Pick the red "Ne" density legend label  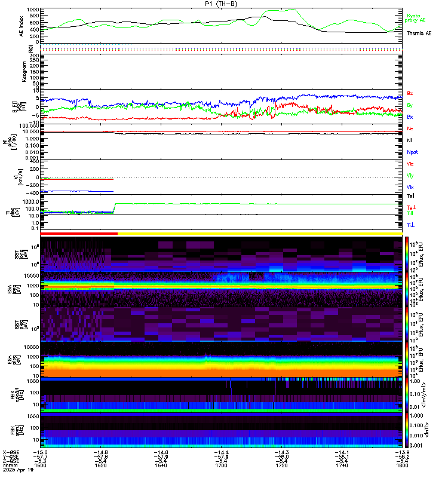point(410,128)
